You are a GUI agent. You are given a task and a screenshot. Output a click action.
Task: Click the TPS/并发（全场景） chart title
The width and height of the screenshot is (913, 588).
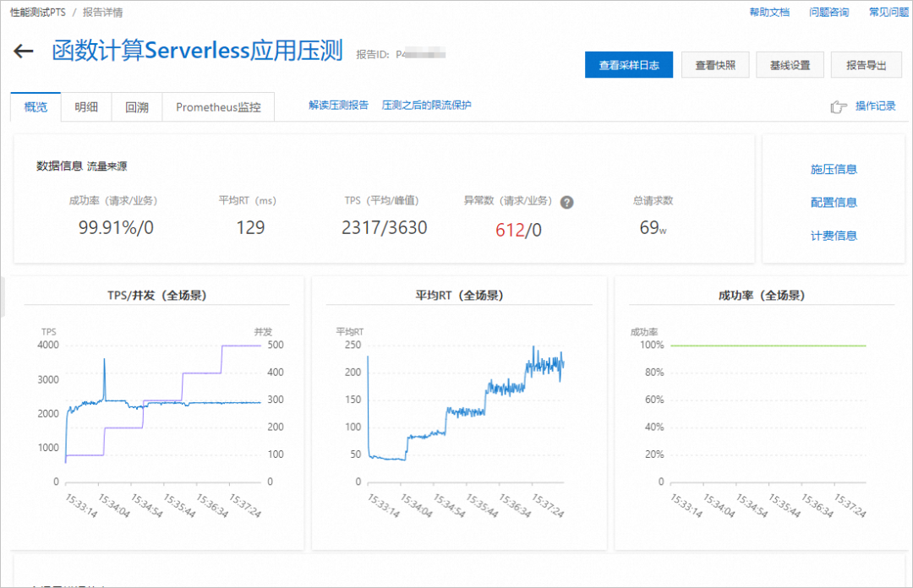[x=157, y=296]
